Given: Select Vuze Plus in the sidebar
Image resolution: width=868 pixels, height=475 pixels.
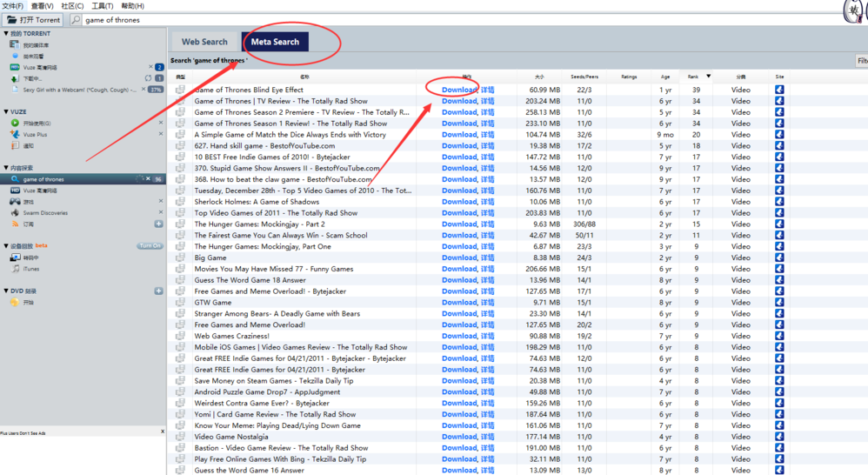Looking at the screenshot, I should click(35, 135).
